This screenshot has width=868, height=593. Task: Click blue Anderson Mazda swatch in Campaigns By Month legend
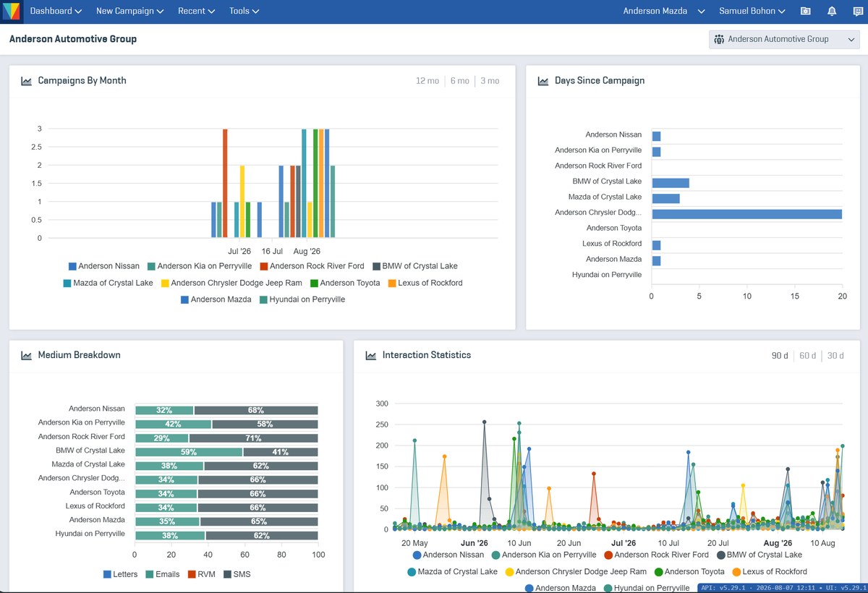pyautogui.click(x=184, y=299)
